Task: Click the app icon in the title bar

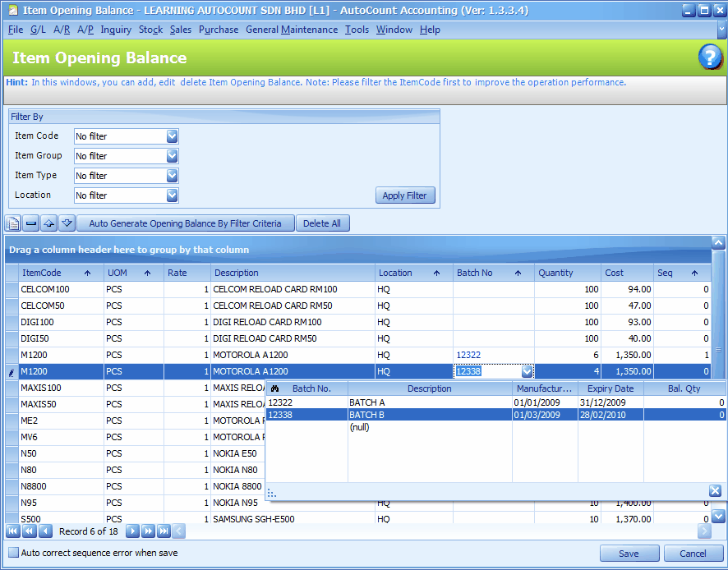Action: [x=13, y=10]
